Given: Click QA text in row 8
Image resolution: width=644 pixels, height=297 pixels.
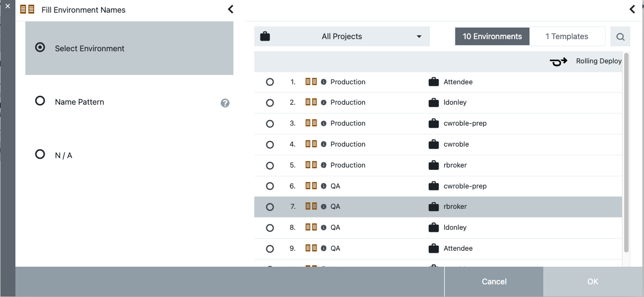Looking at the screenshot, I should tap(335, 228).
